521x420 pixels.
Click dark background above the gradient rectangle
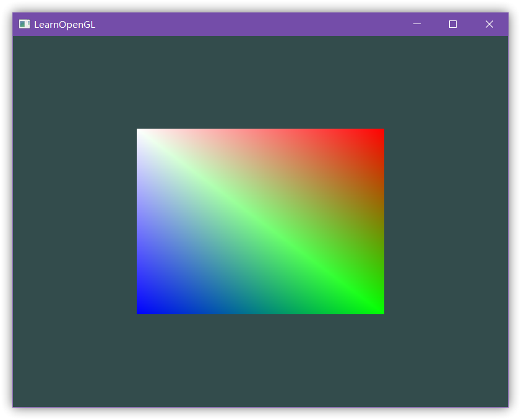(x=260, y=80)
